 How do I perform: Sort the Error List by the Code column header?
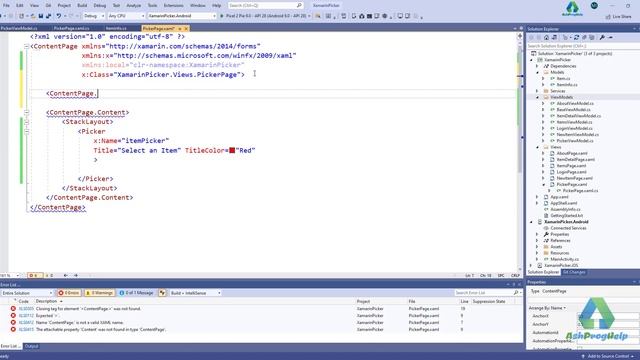click(24, 301)
